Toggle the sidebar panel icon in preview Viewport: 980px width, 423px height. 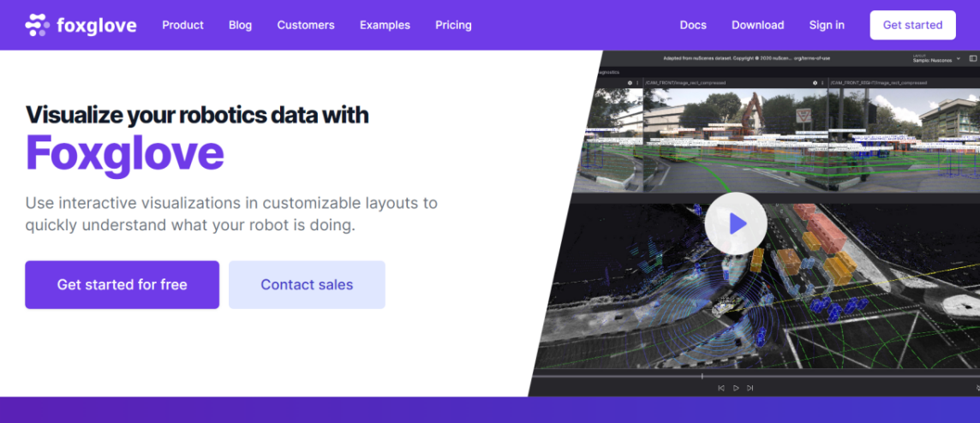972,58
